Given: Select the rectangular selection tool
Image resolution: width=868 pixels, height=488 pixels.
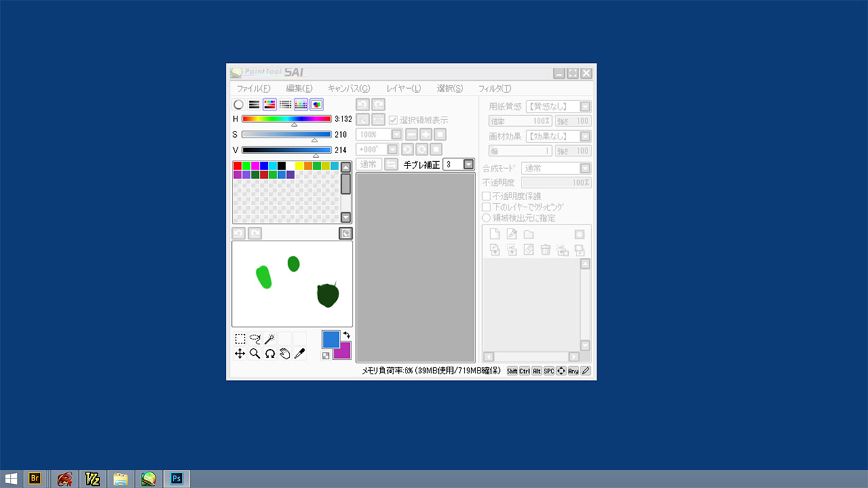Looking at the screenshot, I should [x=240, y=338].
